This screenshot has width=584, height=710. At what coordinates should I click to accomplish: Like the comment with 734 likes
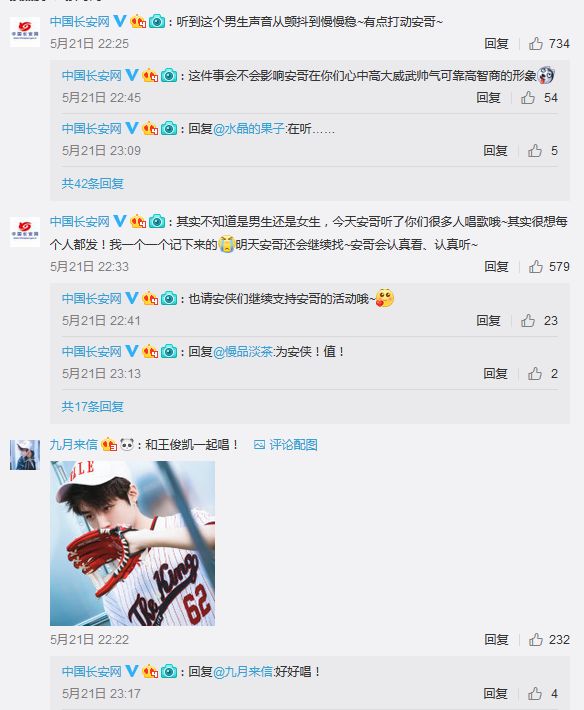[x=536, y=43]
